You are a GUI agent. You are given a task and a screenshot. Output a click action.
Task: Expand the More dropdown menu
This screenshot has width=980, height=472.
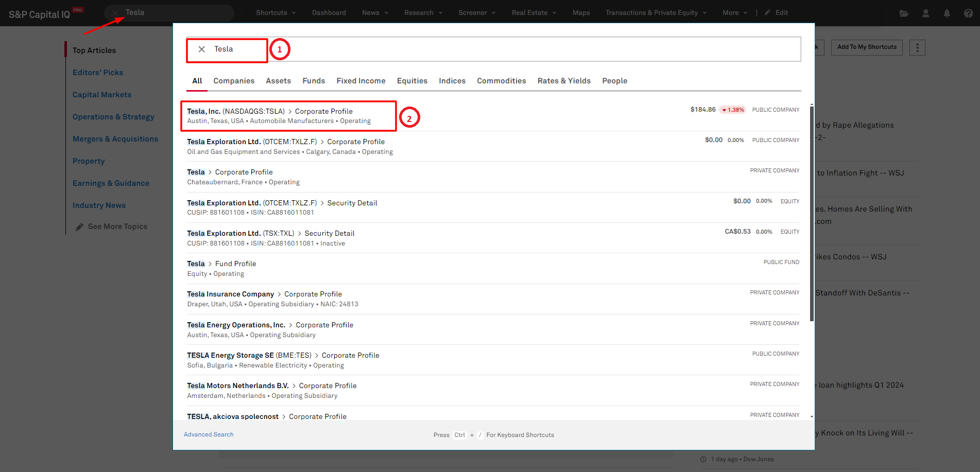coord(735,13)
